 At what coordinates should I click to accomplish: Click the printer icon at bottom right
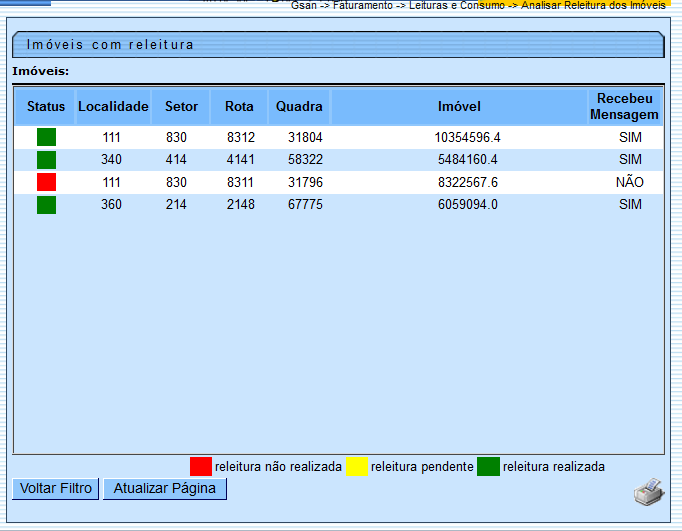(648, 490)
